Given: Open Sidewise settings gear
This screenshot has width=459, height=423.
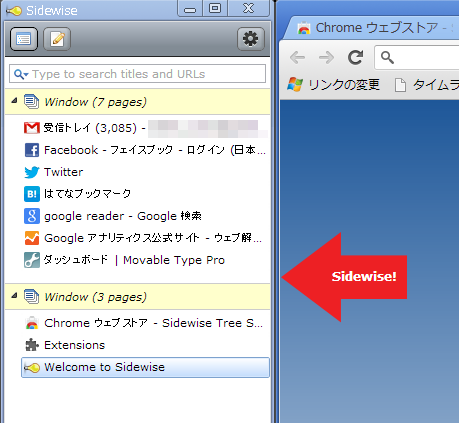Looking at the screenshot, I should click(x=251, y=39).
